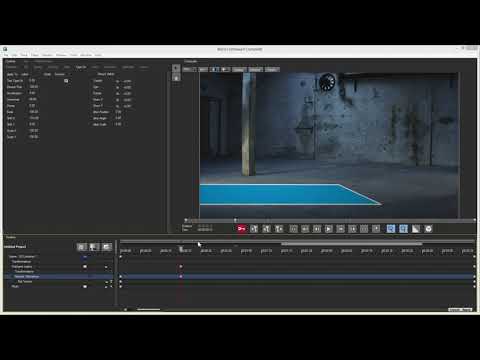480x360 pixels.
Task: Click the preview scrub handle below the composite image
Action: click(235, 220)
